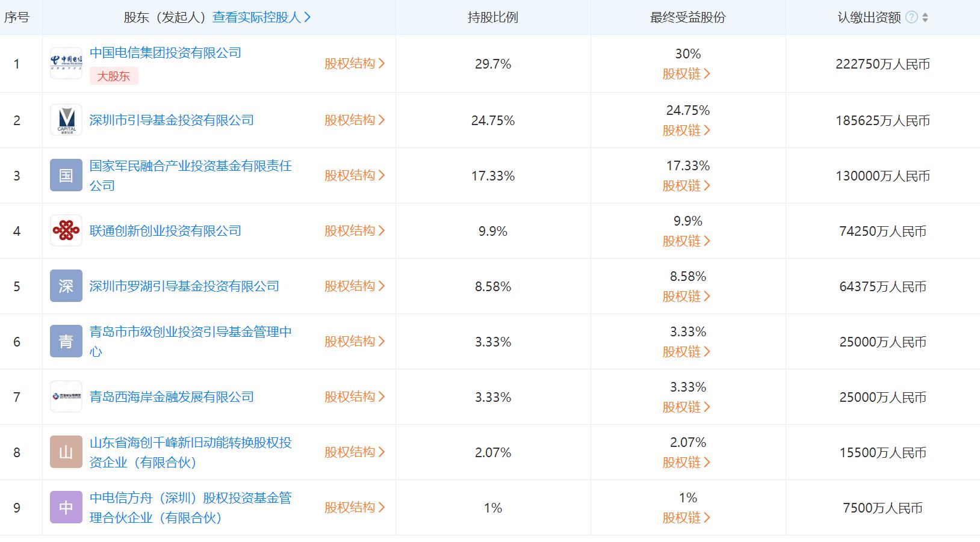This screenshot has width=980, height=542.
Task: Click the China Unicom red knot logo
Action: (x=66, y=230)
